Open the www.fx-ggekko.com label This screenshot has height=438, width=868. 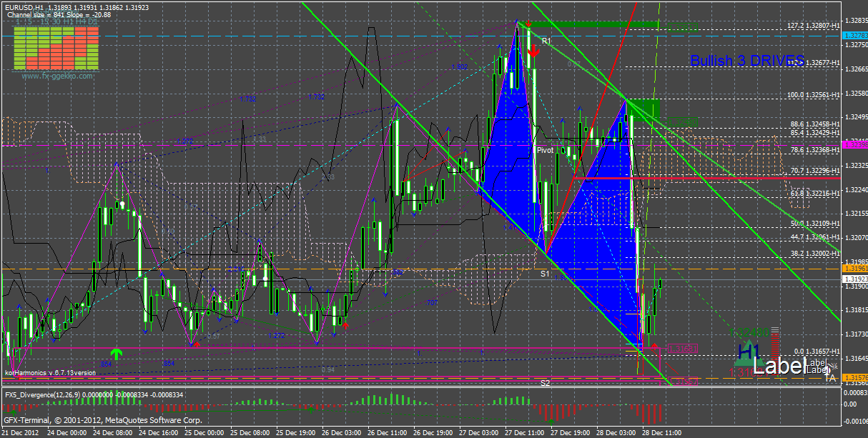tap(57, 75)
